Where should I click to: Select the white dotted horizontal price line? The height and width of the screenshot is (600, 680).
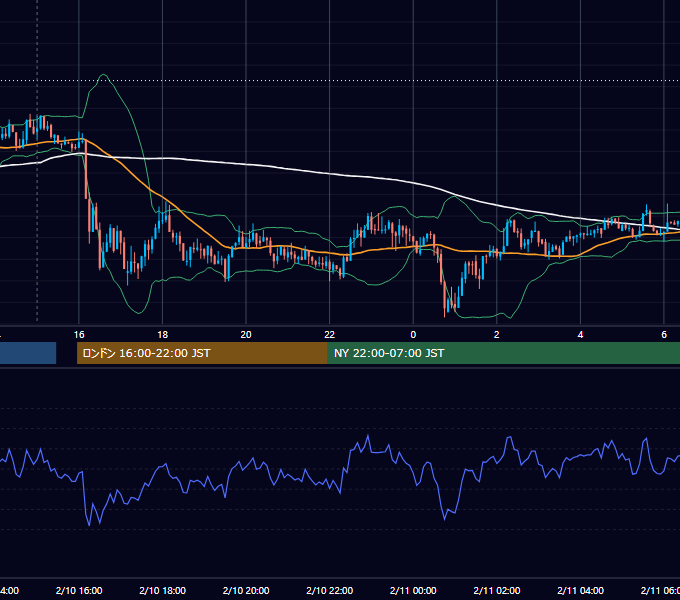click(x=340, y=81)
